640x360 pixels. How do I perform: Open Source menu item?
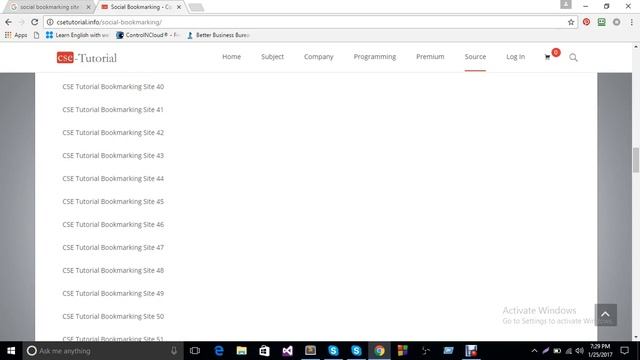475,57
